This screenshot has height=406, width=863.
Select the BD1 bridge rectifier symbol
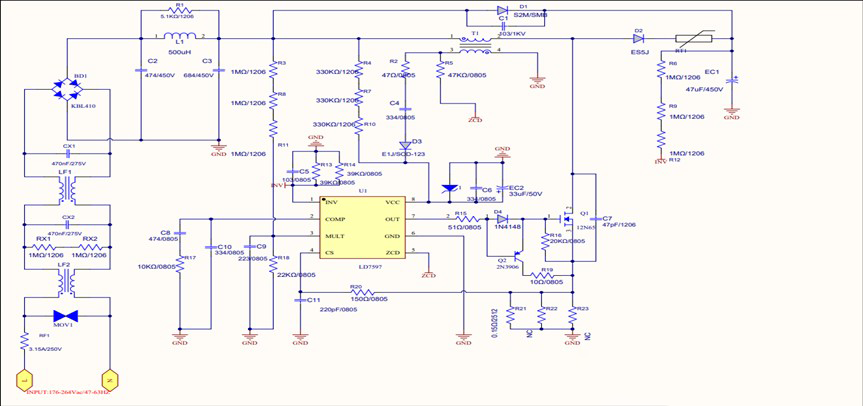(x=67, y=89)
